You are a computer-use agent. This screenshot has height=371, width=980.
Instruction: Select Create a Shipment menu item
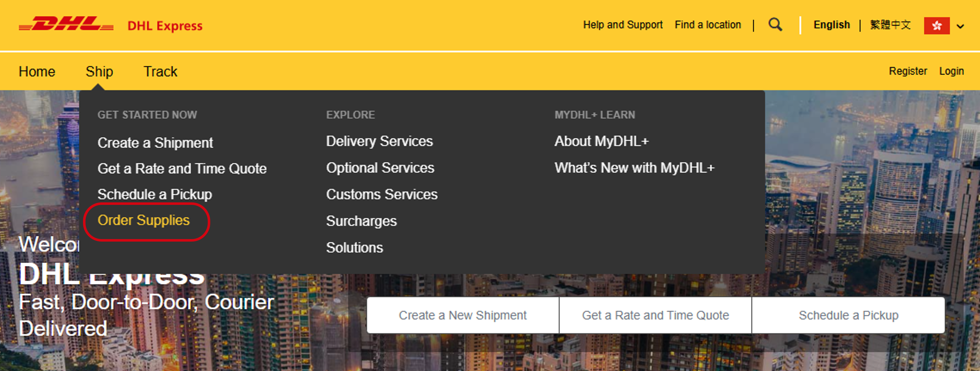[155, 143]
